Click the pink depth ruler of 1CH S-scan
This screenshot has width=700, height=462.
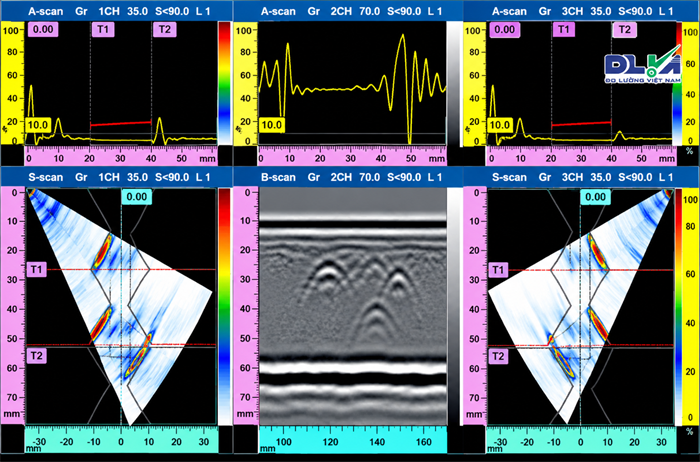[12, 306]
